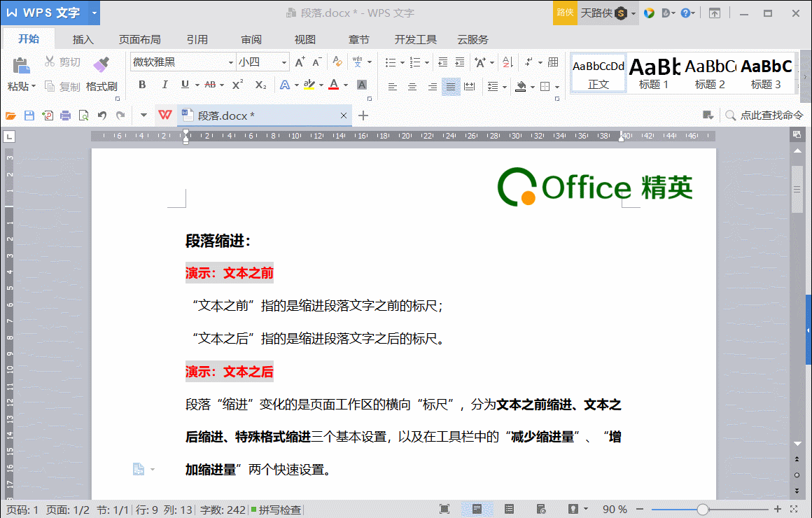
Task: Apply the 标题 3 style
Action: point(766,73)
